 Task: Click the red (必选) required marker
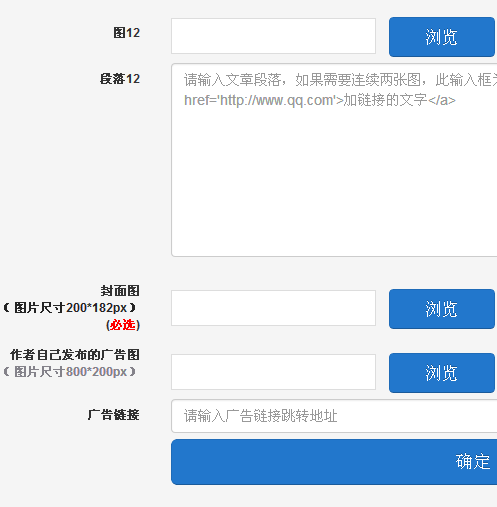point(123,325)
